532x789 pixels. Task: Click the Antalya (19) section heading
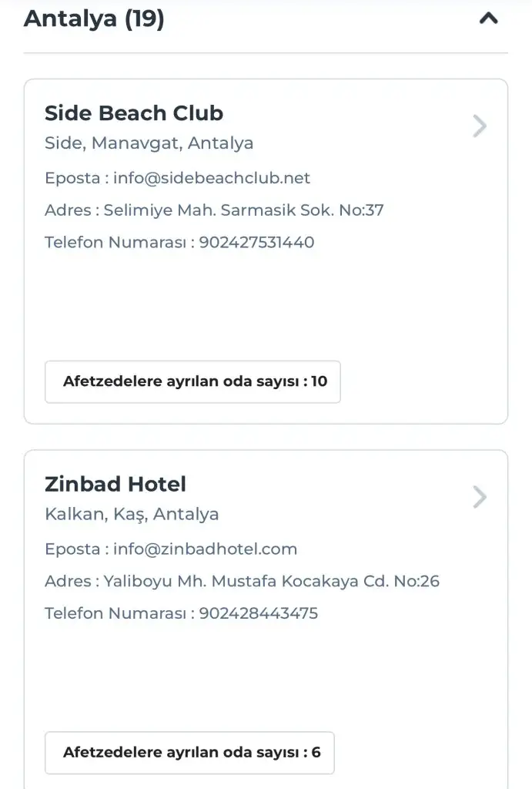[x=94, y=18]
